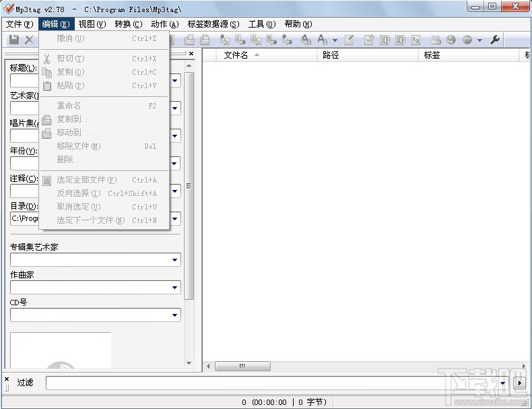532x409 pixels.
Task: Choose 粘贴 in the Edit menu
Action: click(104, 86)
